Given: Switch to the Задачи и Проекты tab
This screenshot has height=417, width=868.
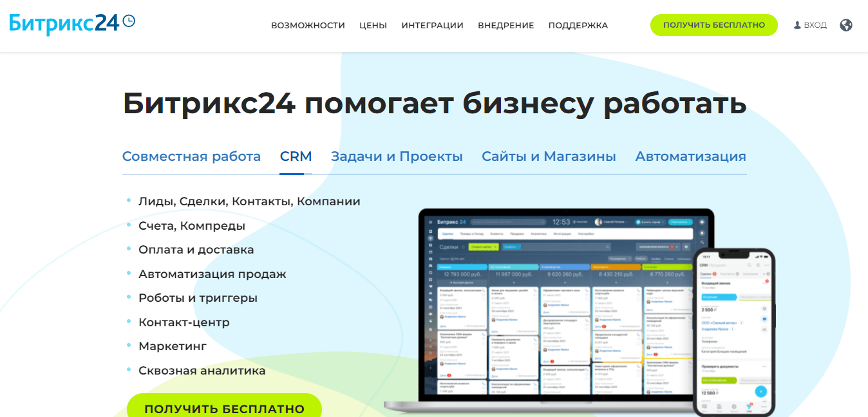Looking at the screenshot, I should point(397,156).
